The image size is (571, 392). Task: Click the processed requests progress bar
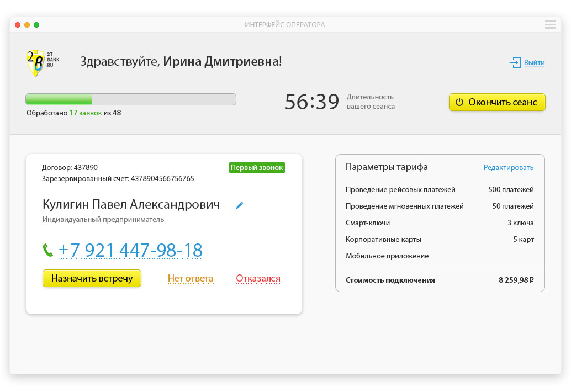tap(131, 99)
